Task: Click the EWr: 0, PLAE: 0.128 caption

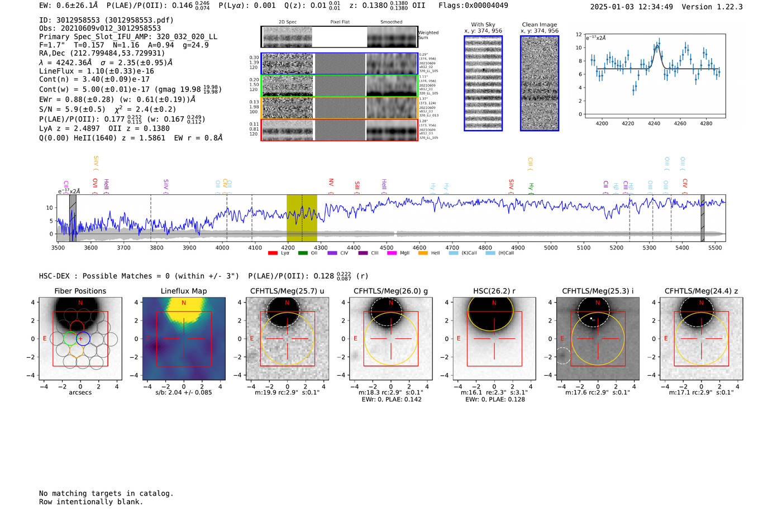Action: (x=494, y=400)
